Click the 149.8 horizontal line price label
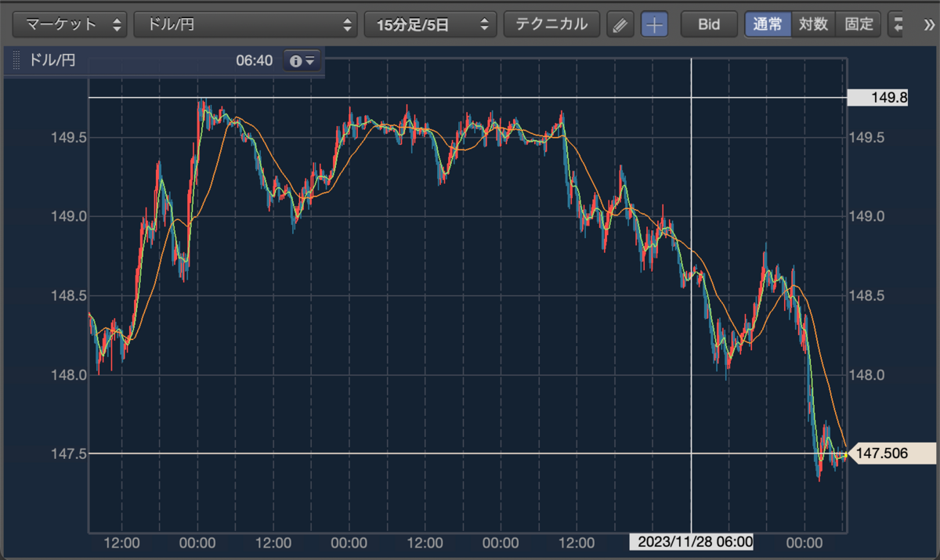Image resolution: width=940 pixels, height=560 pixels. [877, 98]
